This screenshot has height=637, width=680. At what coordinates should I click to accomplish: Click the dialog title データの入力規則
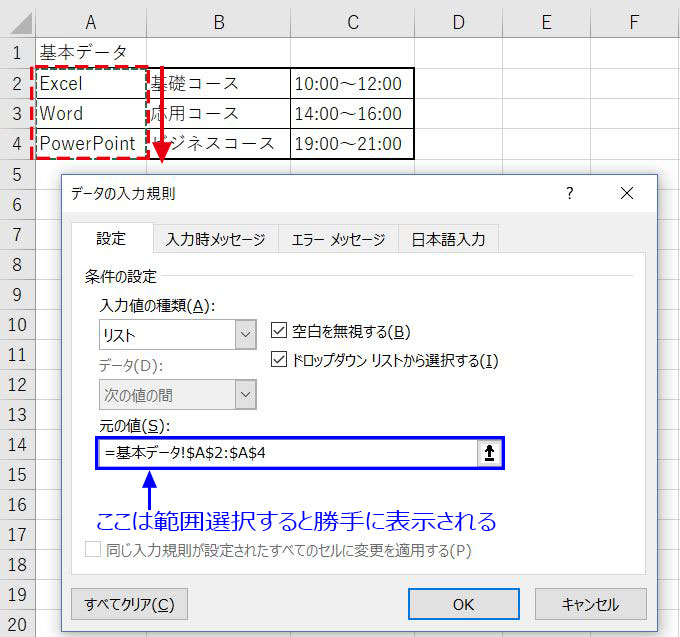click(123, 193)
